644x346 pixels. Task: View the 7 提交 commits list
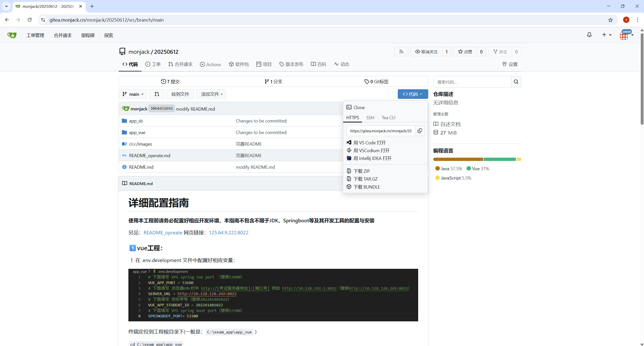click(170, 81)
